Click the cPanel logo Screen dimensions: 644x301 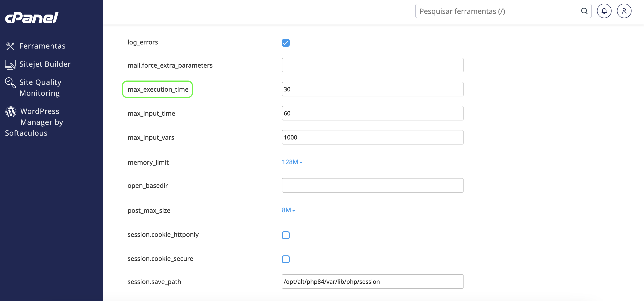32,17
